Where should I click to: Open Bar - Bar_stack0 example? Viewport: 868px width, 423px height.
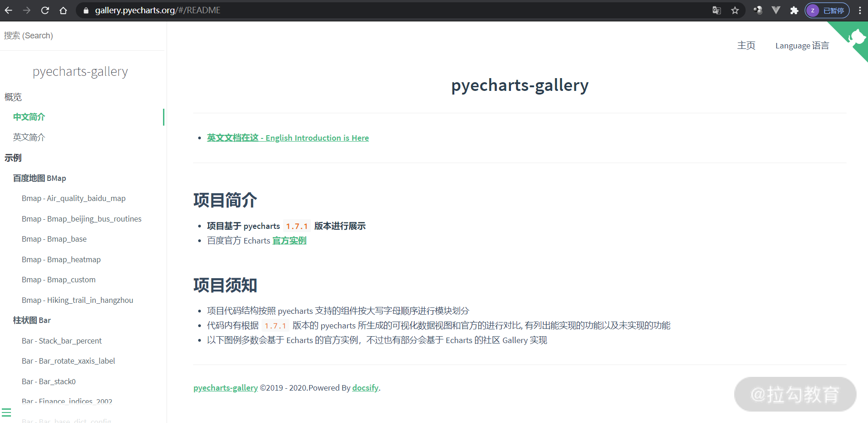(49, 381)
